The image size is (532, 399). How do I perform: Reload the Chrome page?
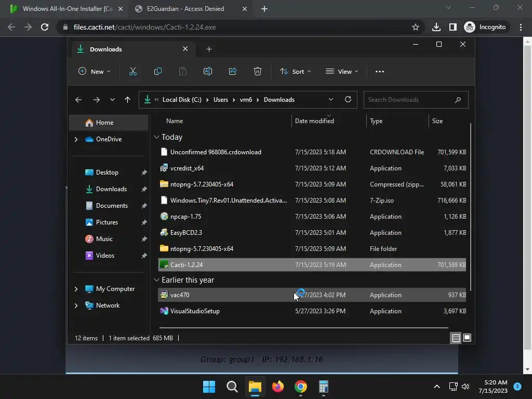(45, 27)
